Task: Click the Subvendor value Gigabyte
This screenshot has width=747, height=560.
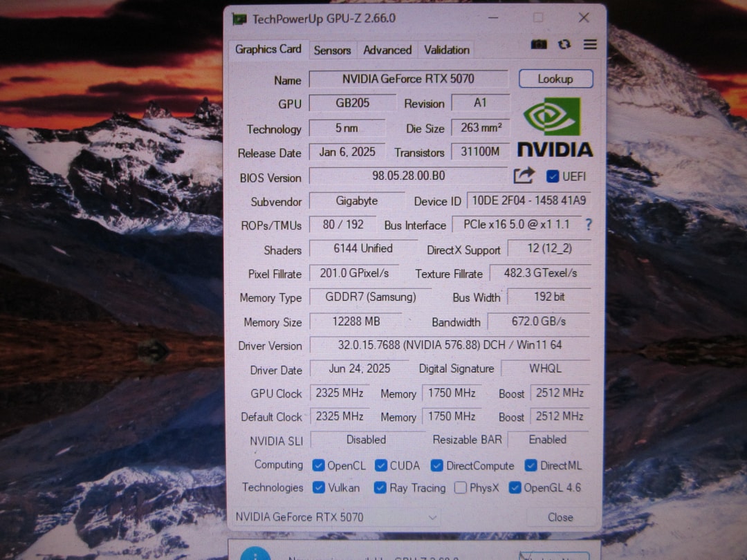Action: (x=357, y=201)
